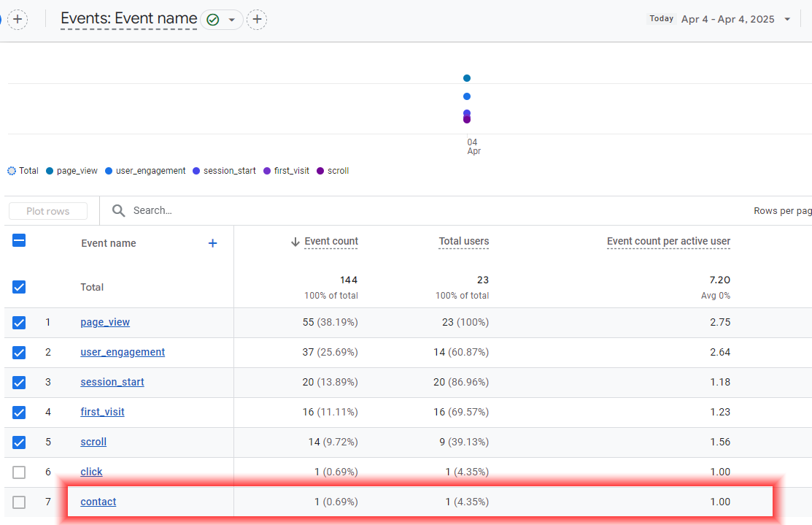812x525 pixels.
Task: Open the Rows per page selector
Action: [x=782, y=210]
